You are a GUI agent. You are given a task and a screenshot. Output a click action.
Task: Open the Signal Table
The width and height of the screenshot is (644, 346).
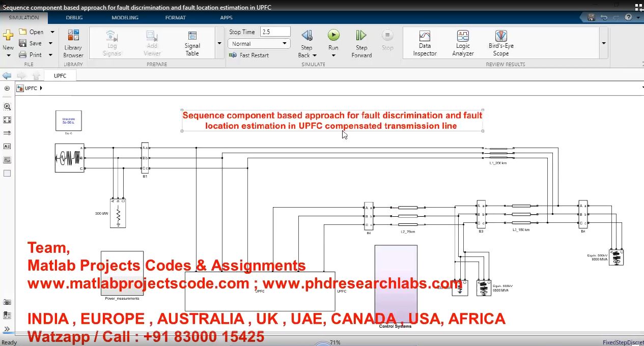(x=192, y=43)
